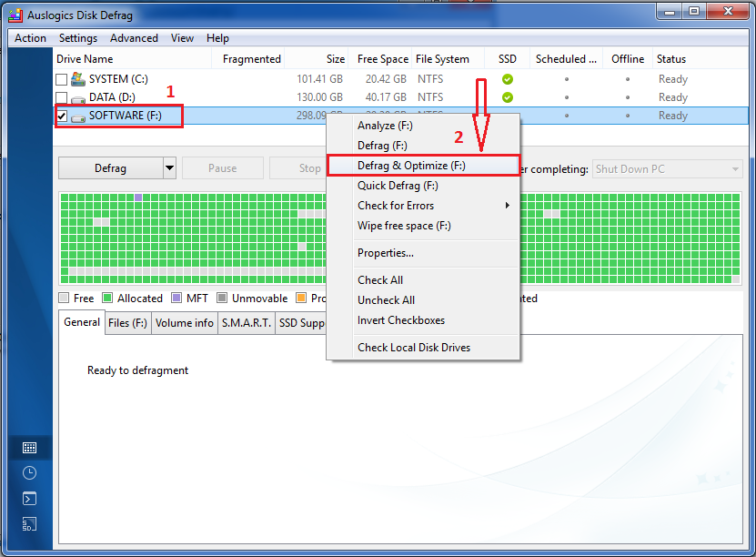Click the purple MFT legend color swatch
The width and height of the screenshot is (756, 557).
tap(176, 299)
